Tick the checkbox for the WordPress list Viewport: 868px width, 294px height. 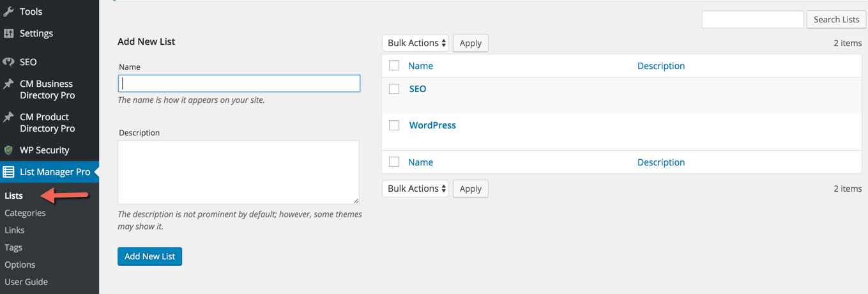[394, 125]
